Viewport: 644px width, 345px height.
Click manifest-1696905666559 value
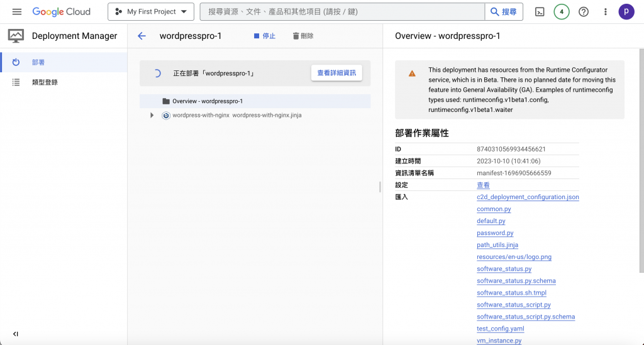click(x=514, y=173)
